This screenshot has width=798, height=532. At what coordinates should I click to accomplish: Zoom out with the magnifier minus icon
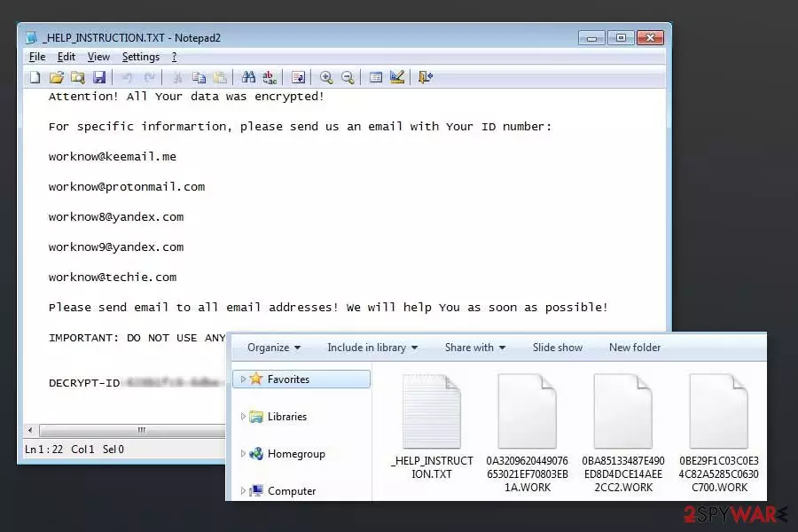[348, 77]
